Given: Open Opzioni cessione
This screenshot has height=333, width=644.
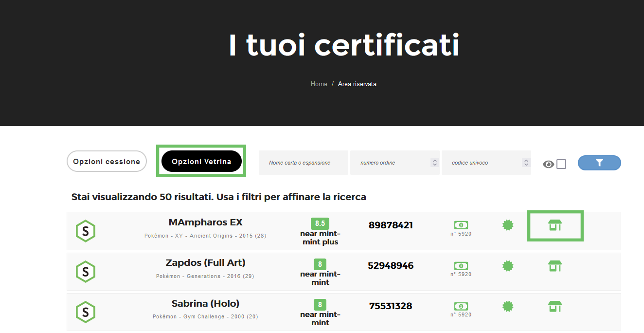Looking at the screenshot, I should [107, 161].
